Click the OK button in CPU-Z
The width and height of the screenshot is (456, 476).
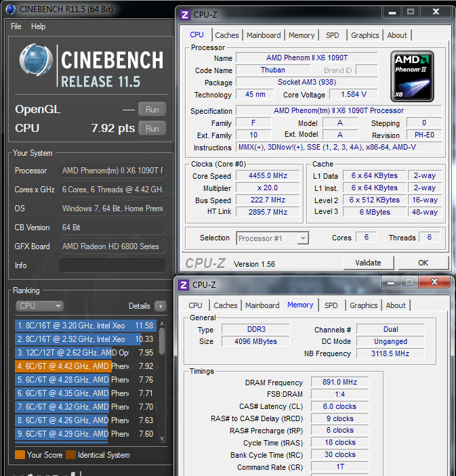(x=423, y=263)
